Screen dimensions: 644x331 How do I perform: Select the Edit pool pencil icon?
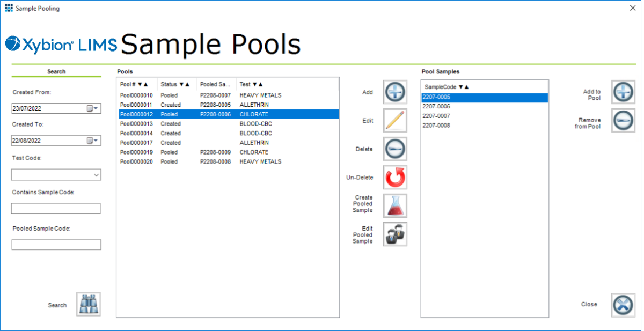395,120
